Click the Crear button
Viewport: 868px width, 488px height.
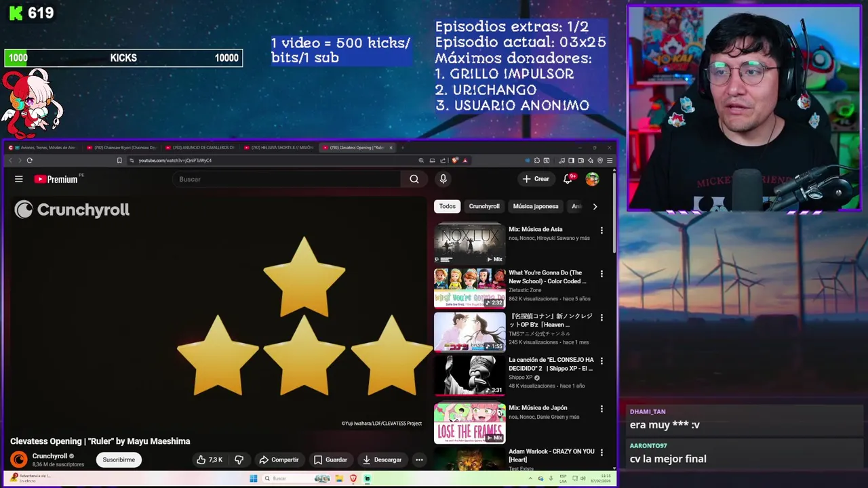pos(536,179)
